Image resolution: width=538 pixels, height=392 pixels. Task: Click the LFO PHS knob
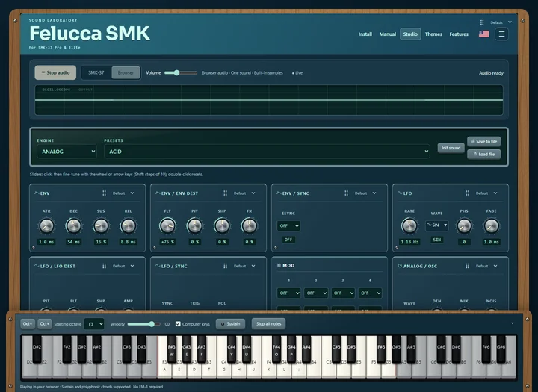tap(464, 225)
